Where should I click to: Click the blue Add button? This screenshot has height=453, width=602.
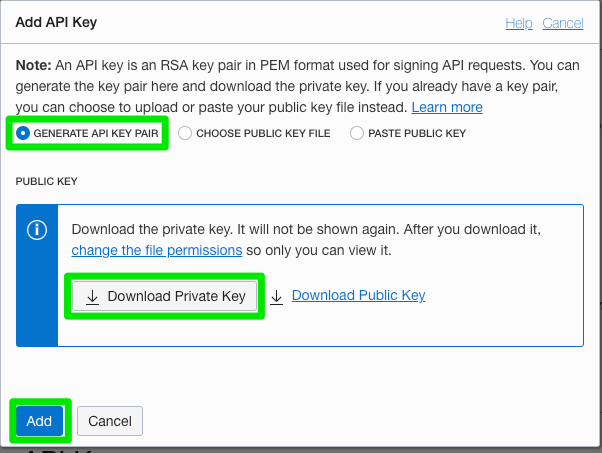[x=39, y=421]
